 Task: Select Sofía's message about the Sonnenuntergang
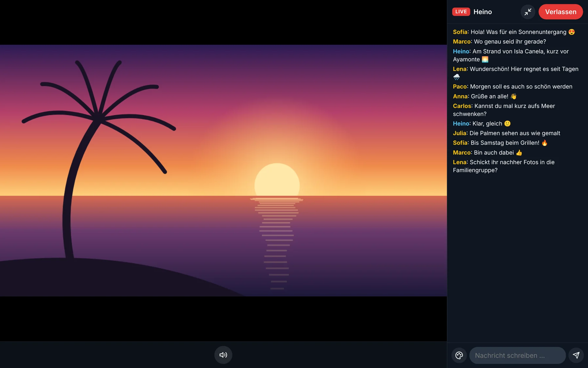(x=514, y=32)
